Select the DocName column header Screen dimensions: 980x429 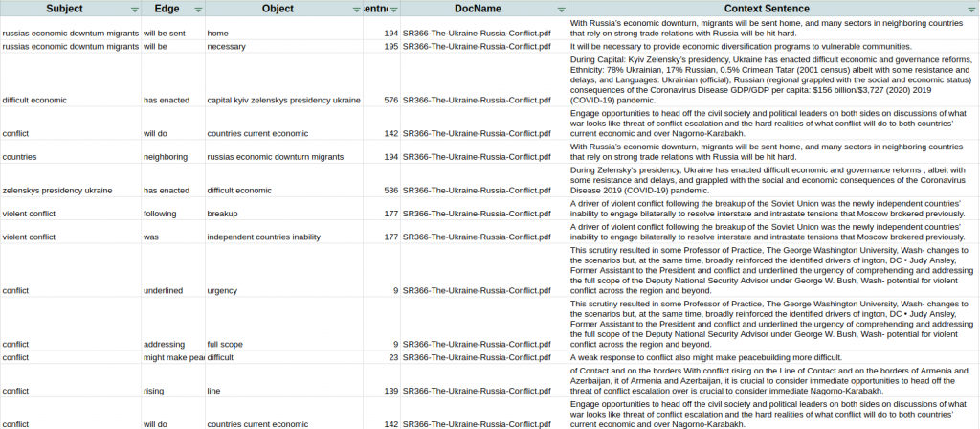pos(478,9)
